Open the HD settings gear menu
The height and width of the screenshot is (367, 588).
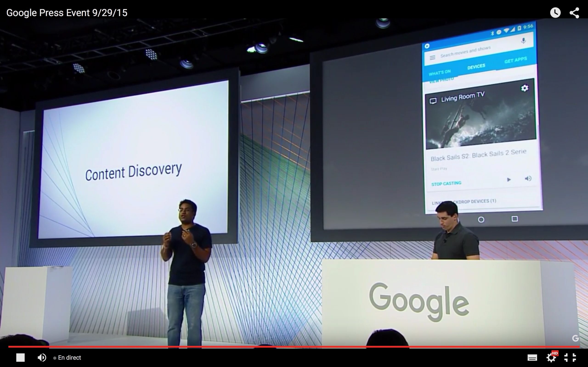[x=551, y=358]
